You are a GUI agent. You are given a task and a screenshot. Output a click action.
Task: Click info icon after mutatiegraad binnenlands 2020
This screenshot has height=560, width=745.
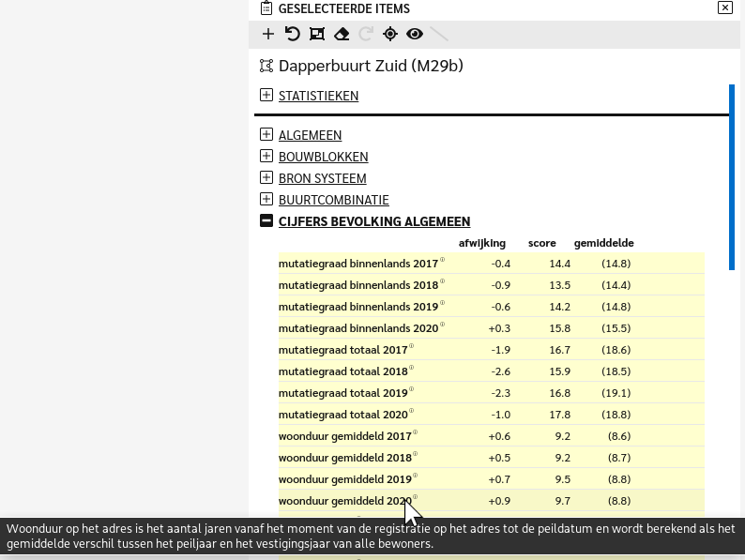[442, 325]
